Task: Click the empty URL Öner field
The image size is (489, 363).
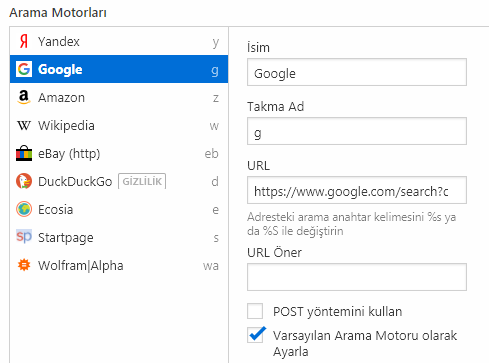Action: pyautogui.click(x=357, y=277)
